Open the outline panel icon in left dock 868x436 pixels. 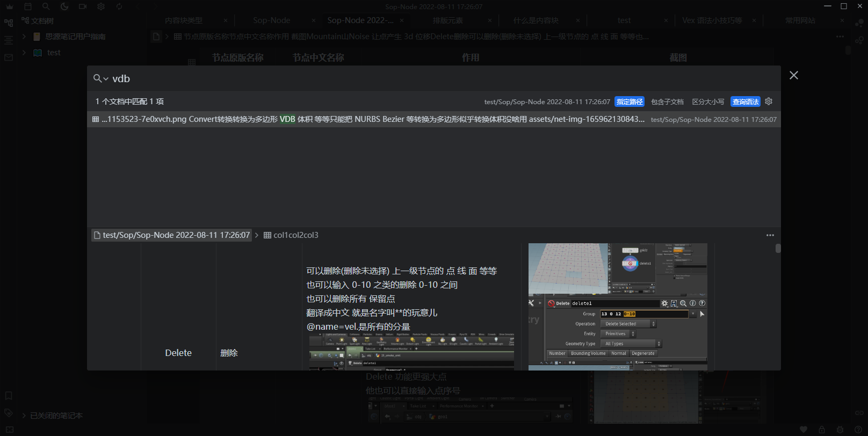coord(9,40)
